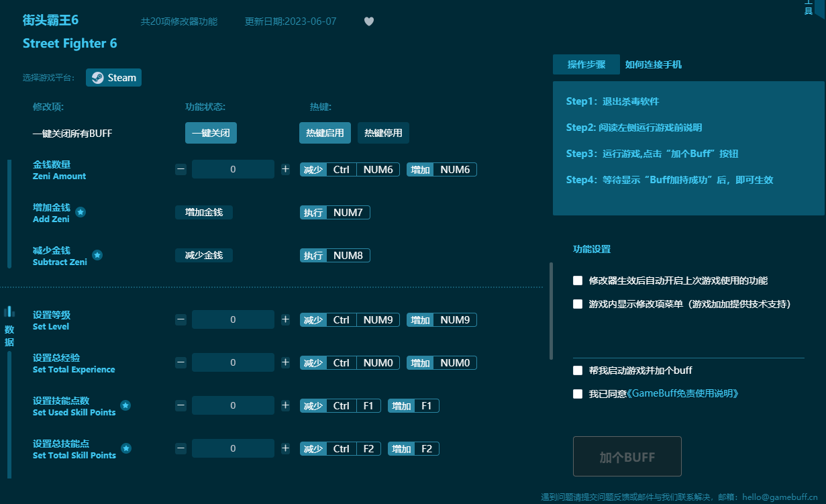This screenshot has height=504, width=826.
Task: Click the star icon beside Add Zeni
Action: click(81, 212)
